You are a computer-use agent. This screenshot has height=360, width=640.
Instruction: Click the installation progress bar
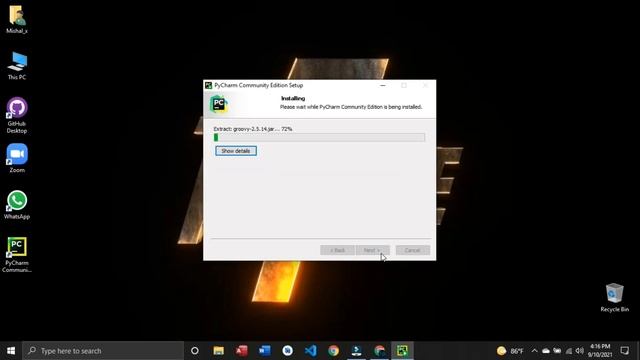tap(319, 138)
